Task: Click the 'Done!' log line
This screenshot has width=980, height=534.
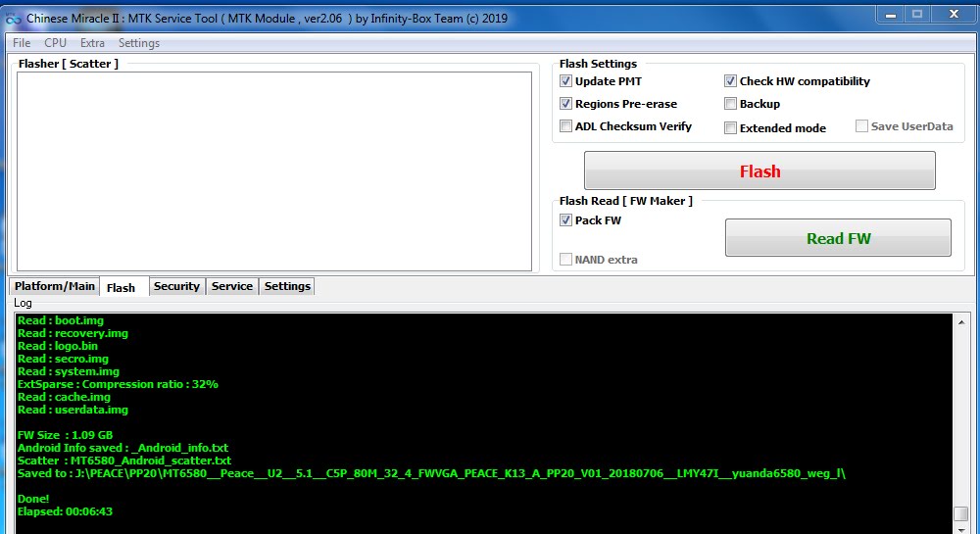Action: click(x=33, y=499)
